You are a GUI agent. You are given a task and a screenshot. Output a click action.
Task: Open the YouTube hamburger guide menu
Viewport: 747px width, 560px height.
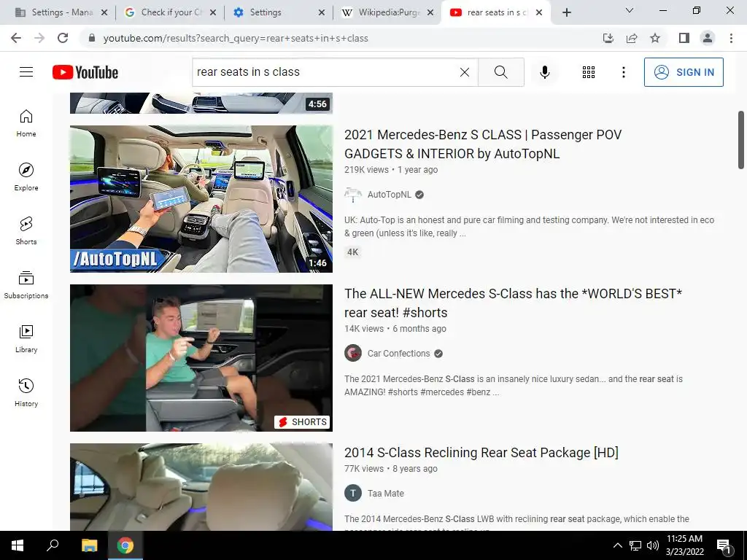coord(26,72)
